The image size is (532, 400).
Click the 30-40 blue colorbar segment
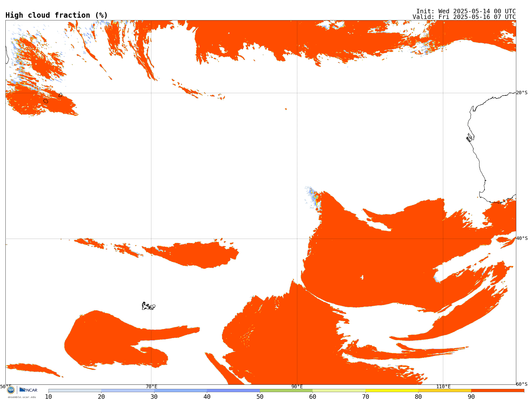181,391
